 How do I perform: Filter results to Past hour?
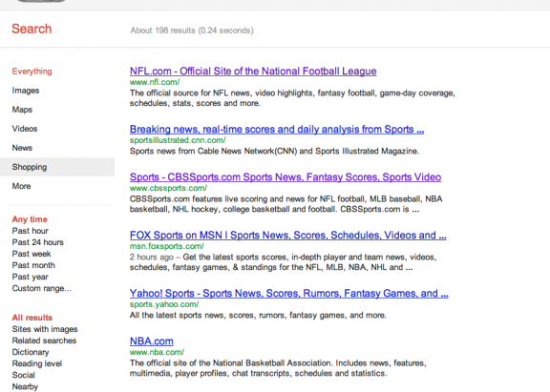31,231
